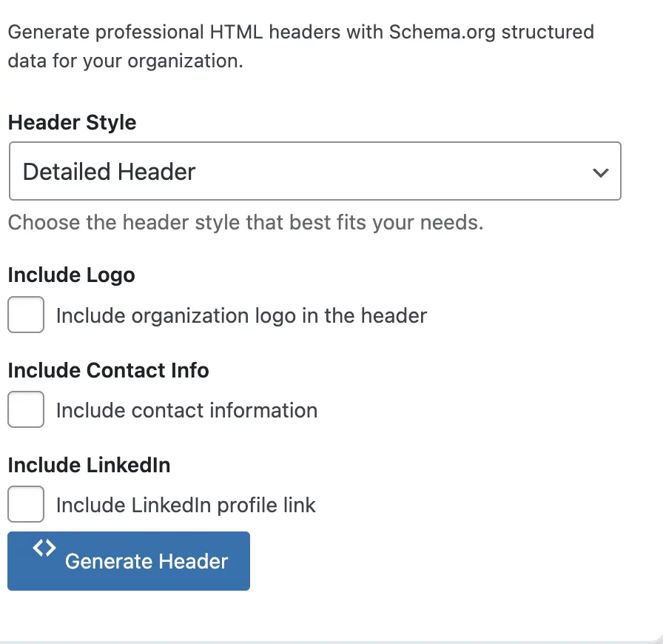Click the "Include LinkedIn" bold heading
This screenshot has height=644, width=663.
point(89,465)
